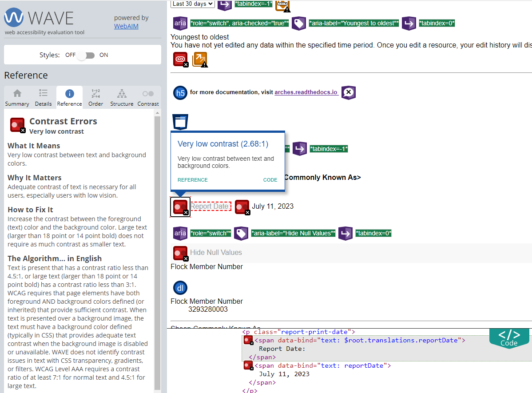Click CODE in the contrast popup
This screenshot has height=393, width=532.
pos(270,180)
